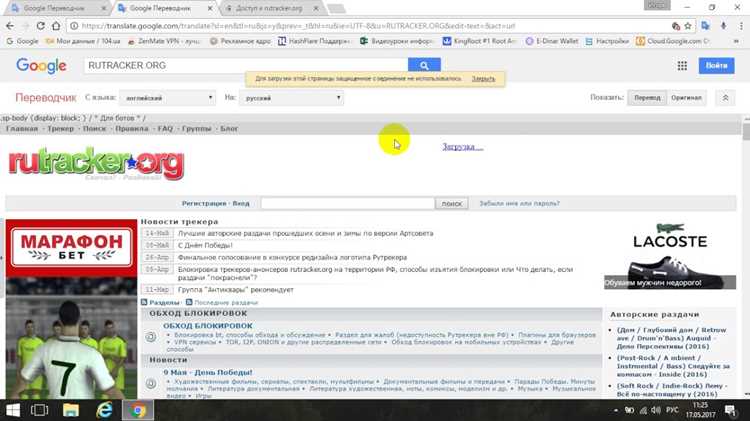Click the поиск button on rutracker
750x421 pixels.
coord(452,203)
